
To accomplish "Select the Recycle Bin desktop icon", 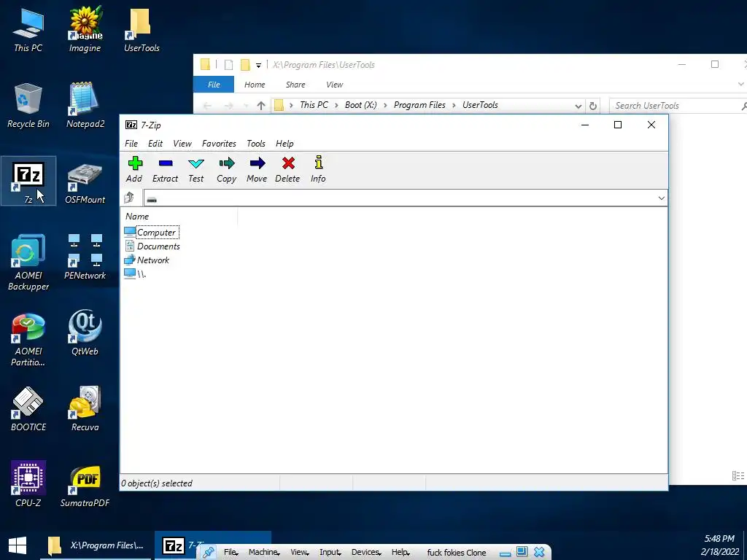I will click(x=28, y=106).
